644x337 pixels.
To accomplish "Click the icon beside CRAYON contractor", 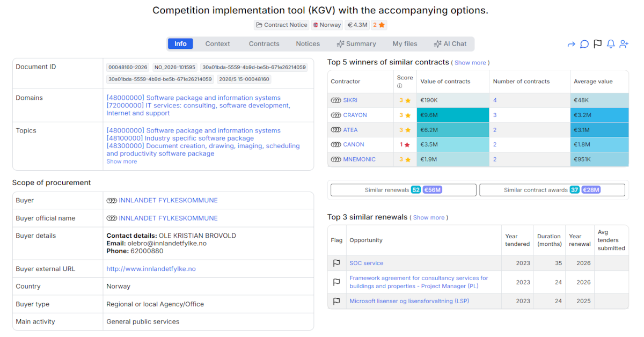I will click(x=336, y=115).
